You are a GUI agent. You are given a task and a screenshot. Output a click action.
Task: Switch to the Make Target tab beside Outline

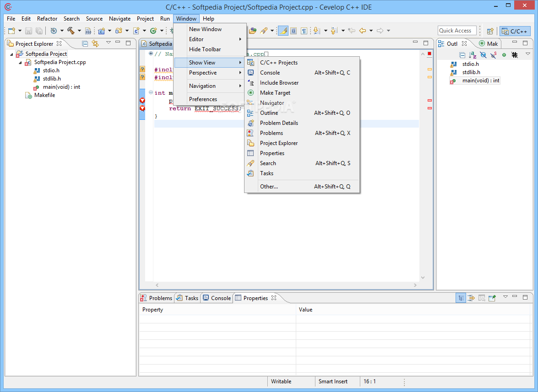489,43
